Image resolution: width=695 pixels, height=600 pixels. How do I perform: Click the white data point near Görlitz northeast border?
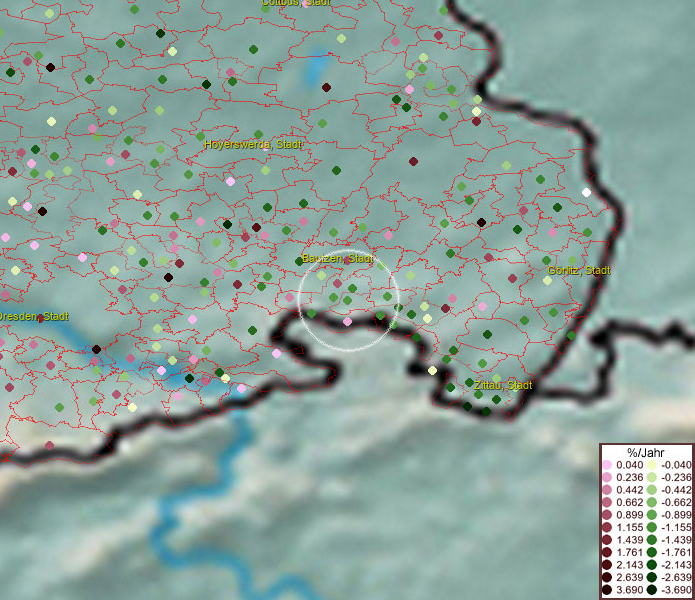586,192
